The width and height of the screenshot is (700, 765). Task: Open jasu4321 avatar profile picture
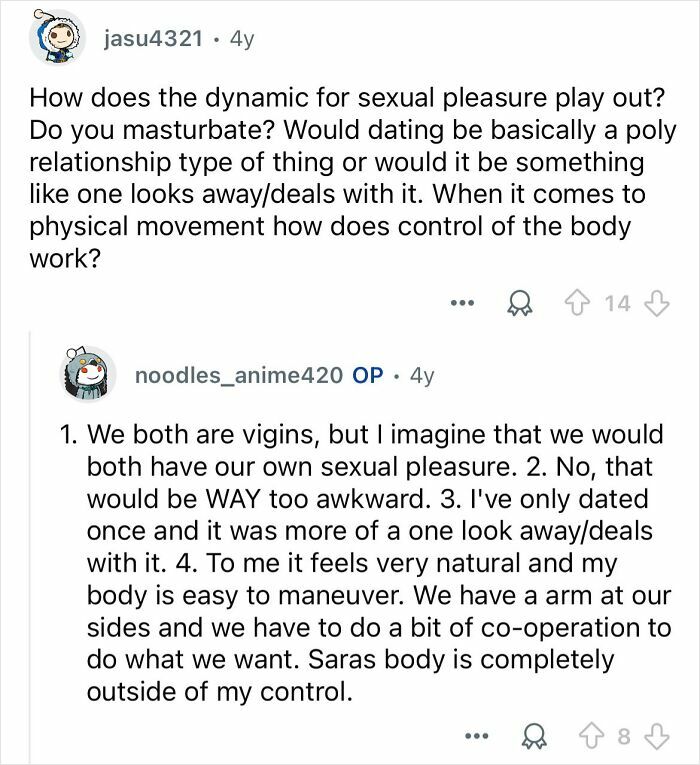pyautogui.click(x=58, y=37)
